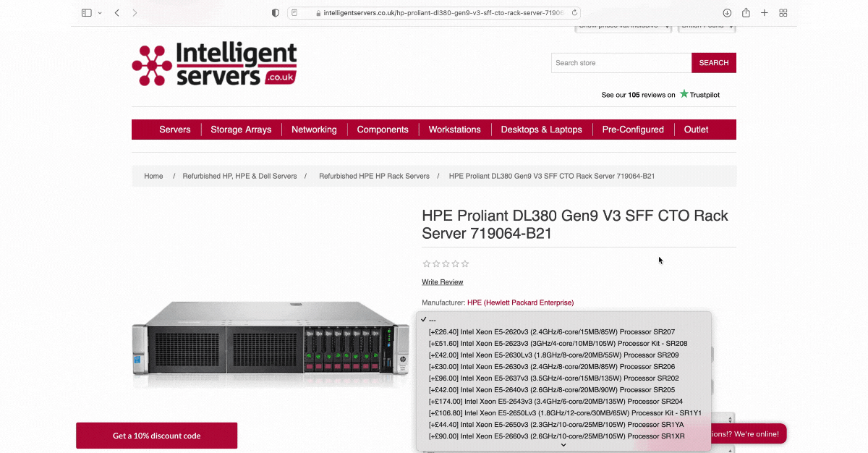Select Intel Xeon E5-2637v3 processor SR202

[563, 378]
